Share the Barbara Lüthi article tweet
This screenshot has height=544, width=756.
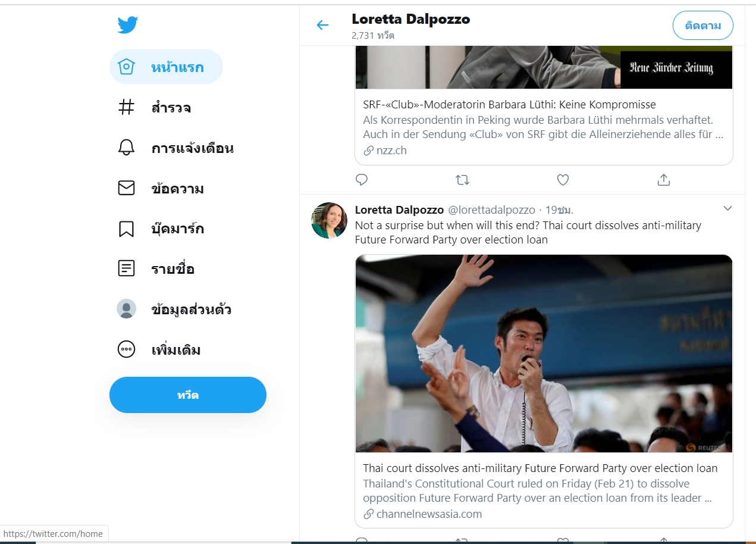pos(664,179)
